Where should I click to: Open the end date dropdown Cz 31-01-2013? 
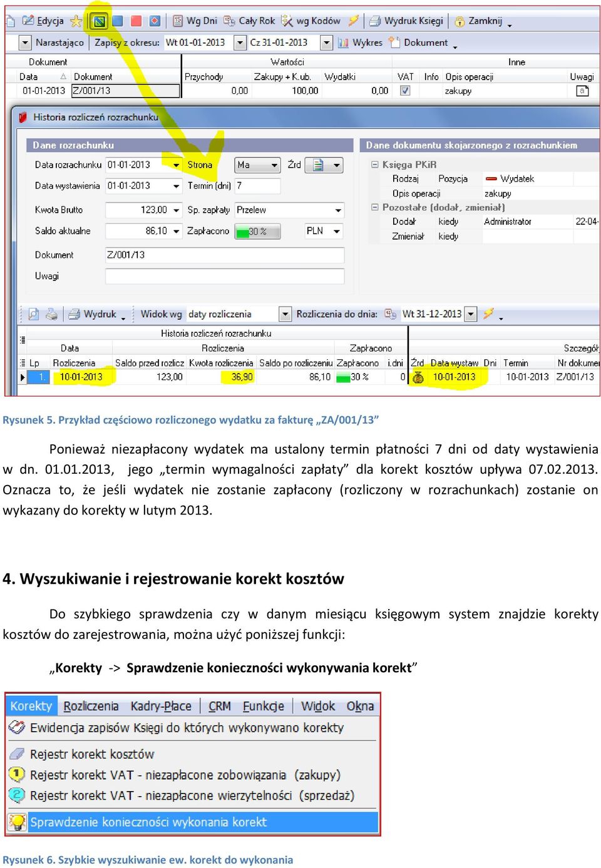tap(326, 43)
